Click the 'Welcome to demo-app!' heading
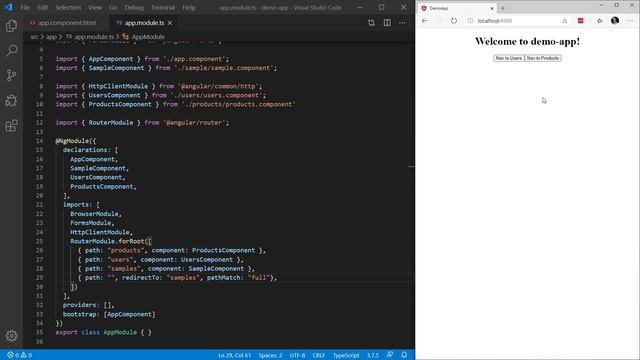The width and height of the screenshot is (640, 360). point(527,41)
